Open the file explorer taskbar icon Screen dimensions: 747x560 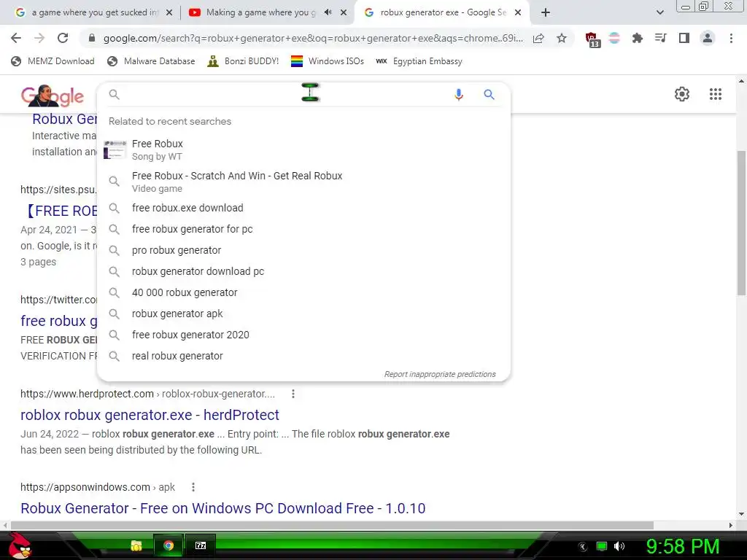click(x=136, y=545)
